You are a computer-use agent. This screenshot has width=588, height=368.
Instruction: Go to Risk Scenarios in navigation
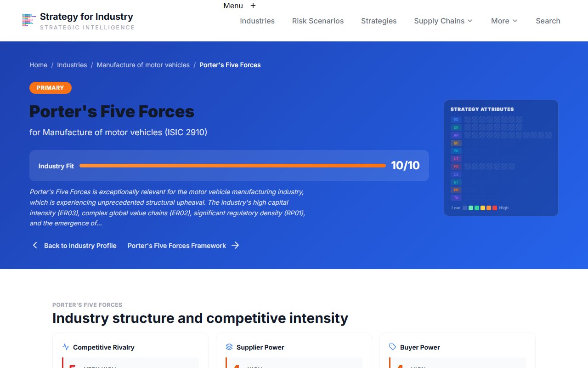tap(318, 21)
